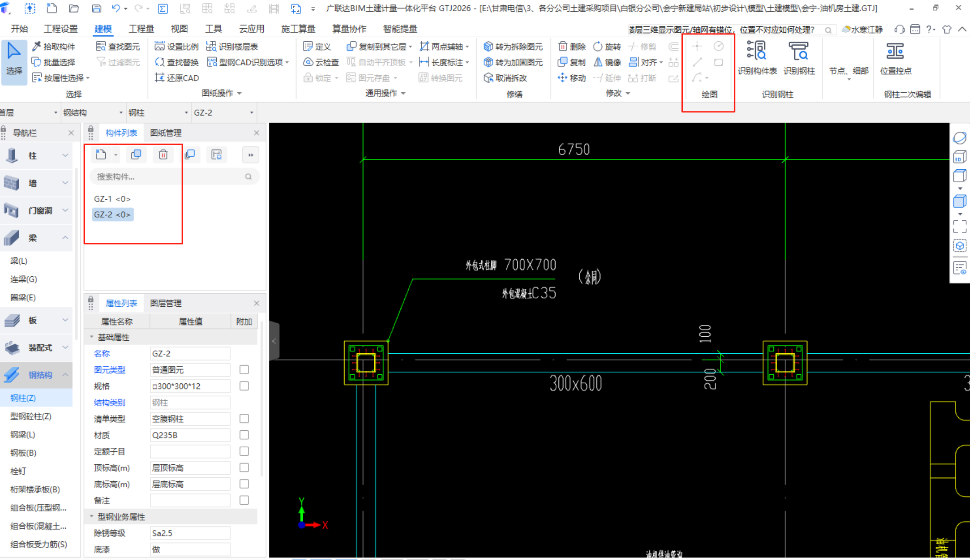970x560 pixels.
Task: Click trash delete icon in 构件列表
Action: pyautogui.click(x=163, y=154)
